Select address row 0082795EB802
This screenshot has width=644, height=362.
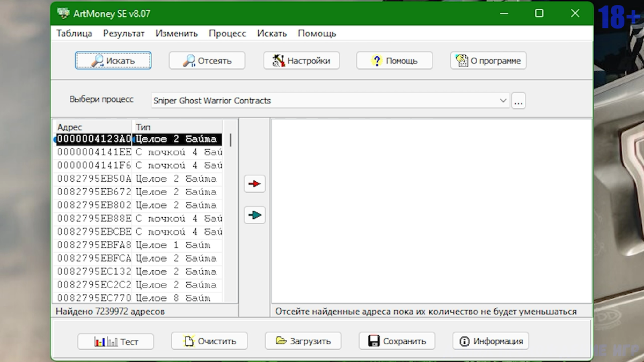(139, 205)
